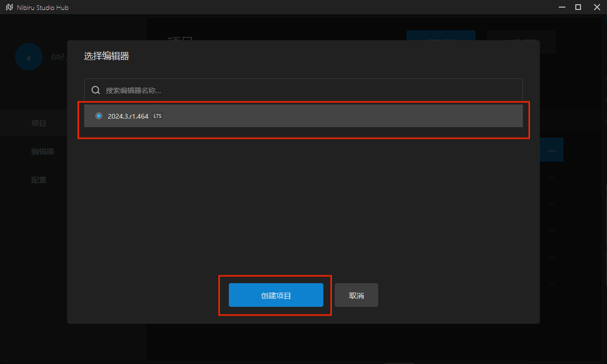Switch to the 项目 sidebar tab

tap(39, 123)
